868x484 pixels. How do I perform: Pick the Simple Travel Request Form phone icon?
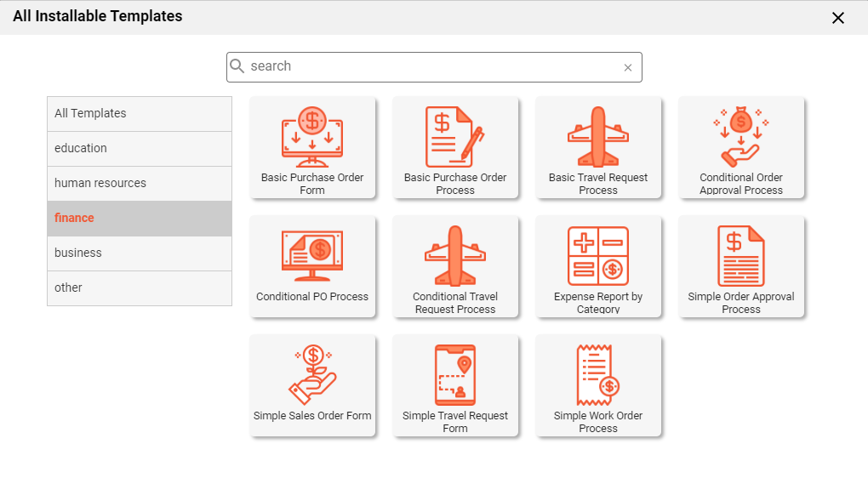coord(455,374)
